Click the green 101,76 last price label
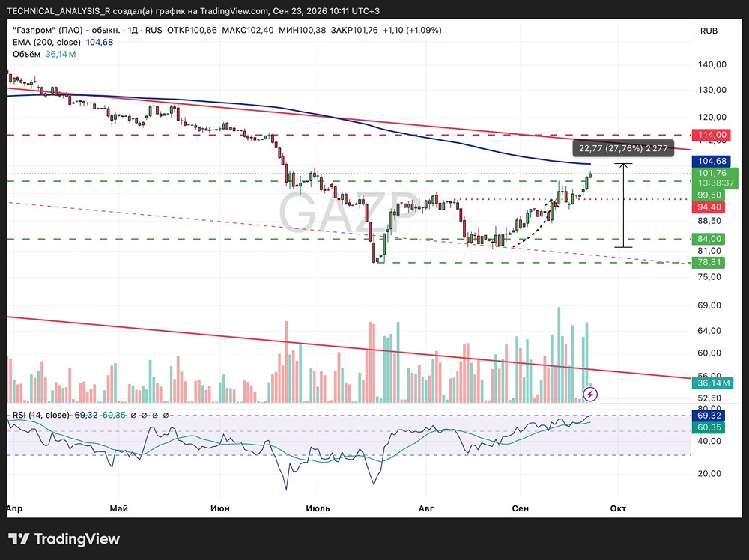 (712, 173)
